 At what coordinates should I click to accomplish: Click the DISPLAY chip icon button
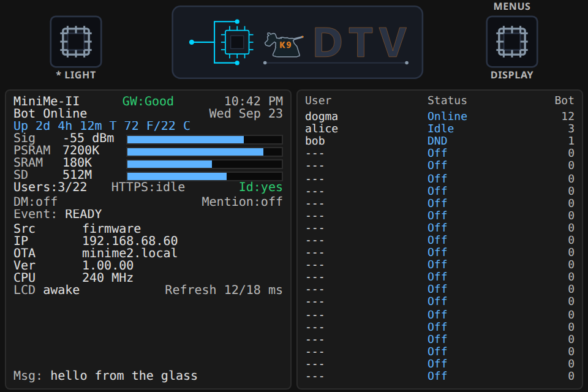[x=512, y=42]
